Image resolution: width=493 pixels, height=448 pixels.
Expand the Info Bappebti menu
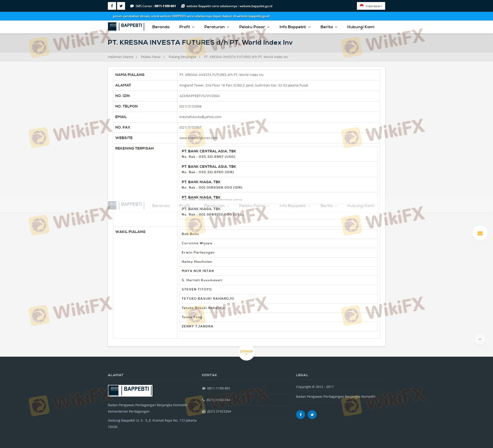click(x=295, y=27)
